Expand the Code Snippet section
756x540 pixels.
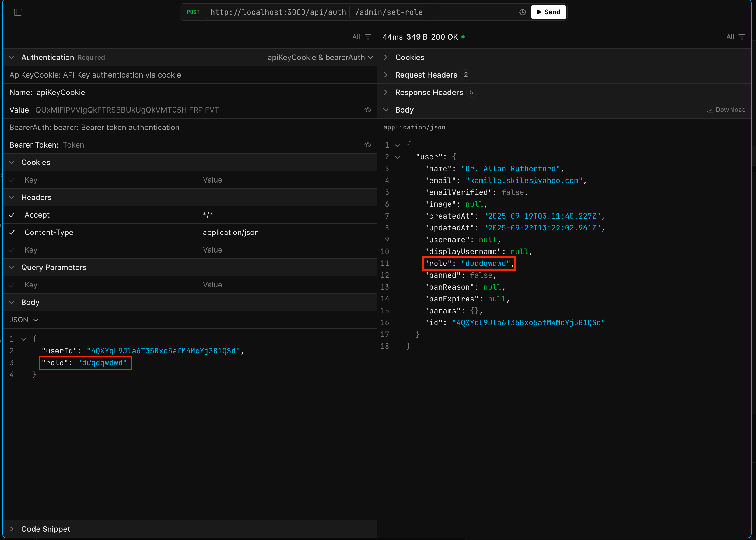coord(45,529)
